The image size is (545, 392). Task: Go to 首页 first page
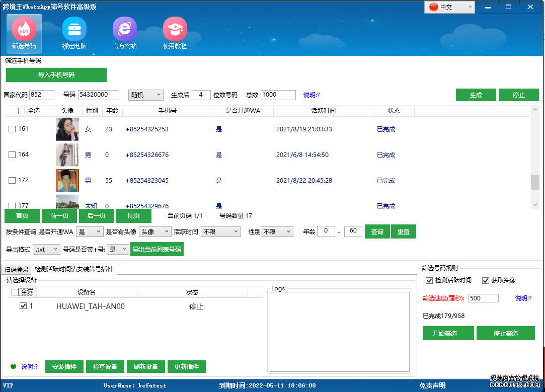22,216
